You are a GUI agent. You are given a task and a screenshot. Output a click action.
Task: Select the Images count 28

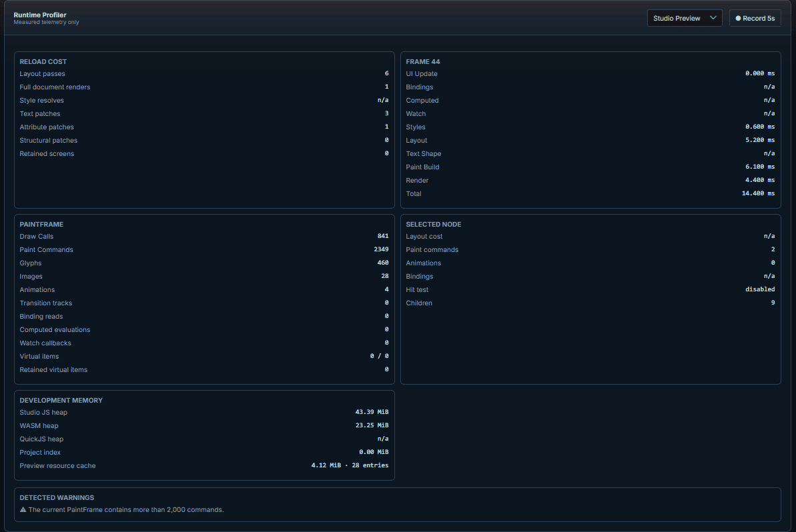[385, 277]
